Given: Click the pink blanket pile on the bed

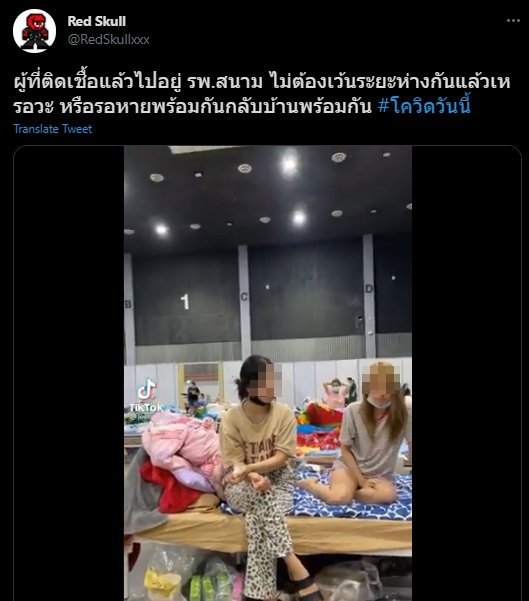Looking at the screenshot, I should coord(180,445).
